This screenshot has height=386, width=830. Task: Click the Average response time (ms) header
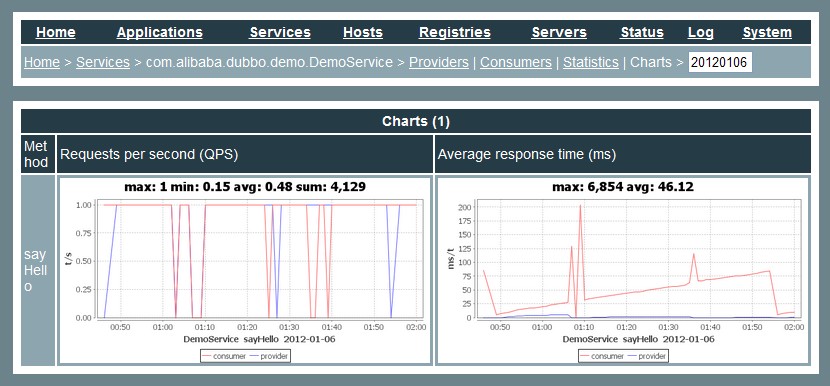622,154
